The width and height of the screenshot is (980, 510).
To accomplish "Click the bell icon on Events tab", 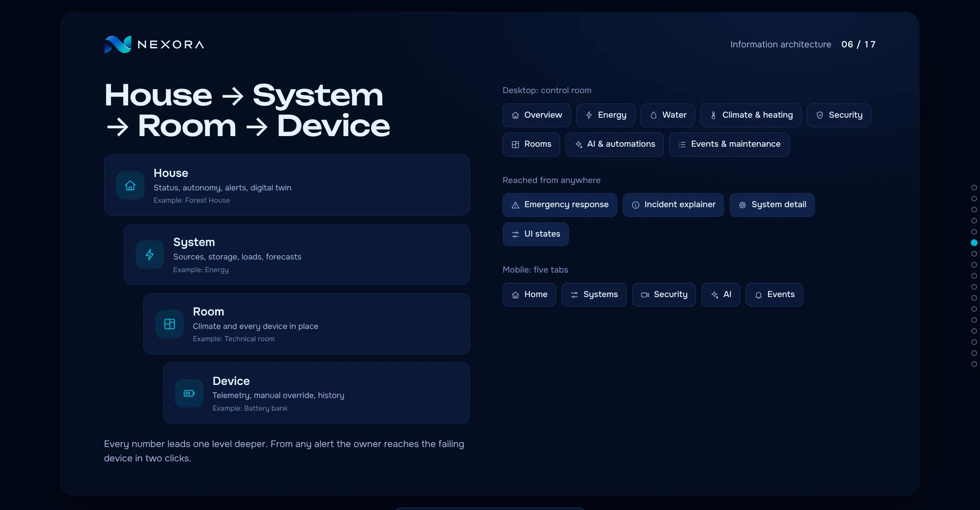I will tap(758, 295).
